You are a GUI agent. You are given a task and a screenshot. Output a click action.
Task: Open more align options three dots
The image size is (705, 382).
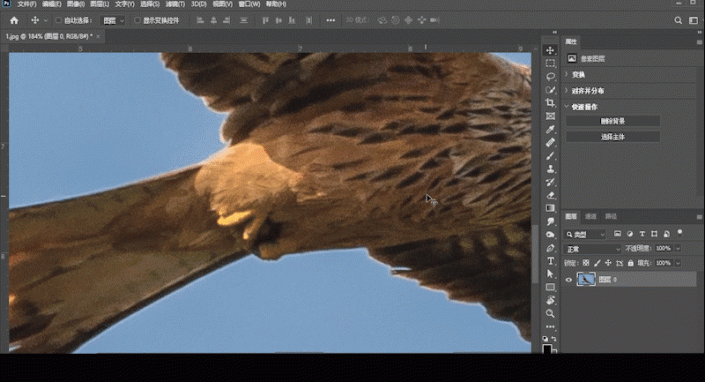click(x=330, y=20)
